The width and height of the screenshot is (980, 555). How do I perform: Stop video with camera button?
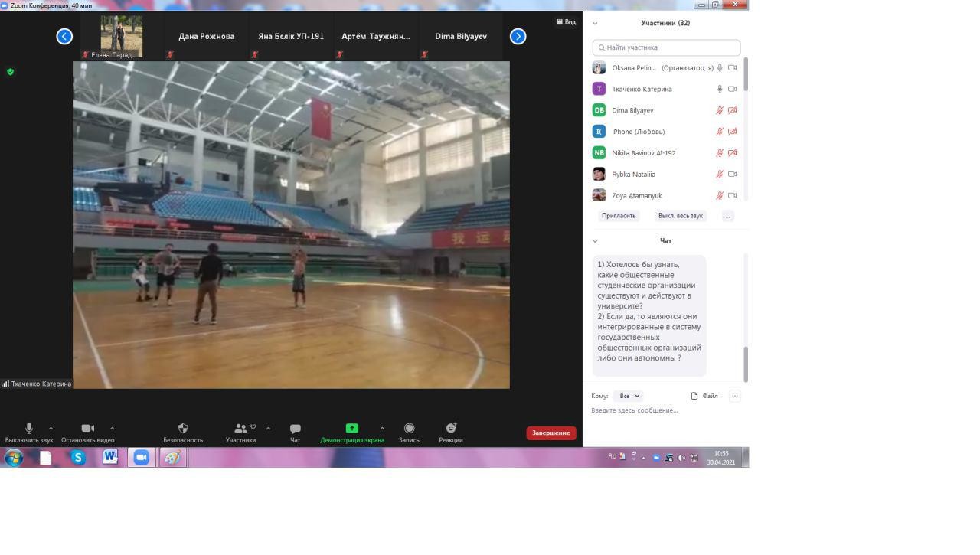(88, 429)
